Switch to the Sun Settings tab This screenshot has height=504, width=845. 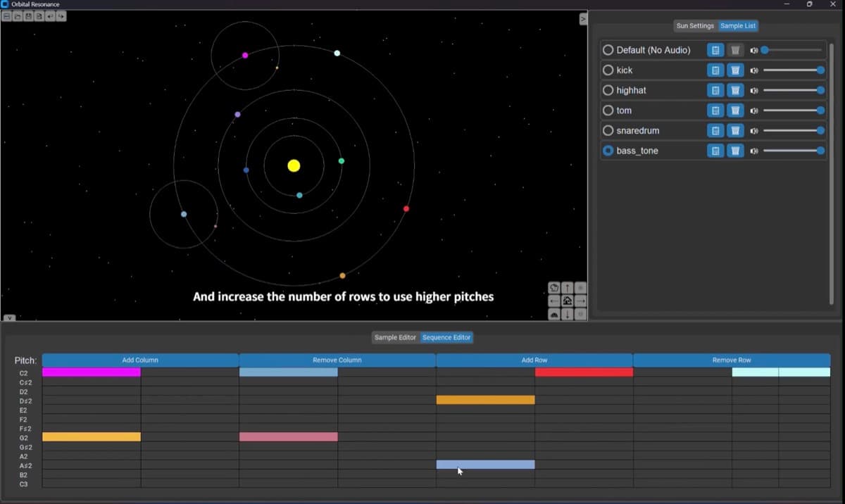coord(695,26)
